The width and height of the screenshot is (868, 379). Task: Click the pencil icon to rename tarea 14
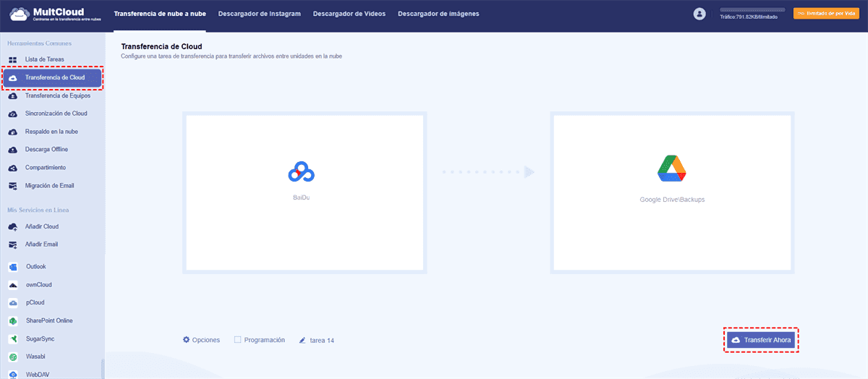[x=303, y=340]
